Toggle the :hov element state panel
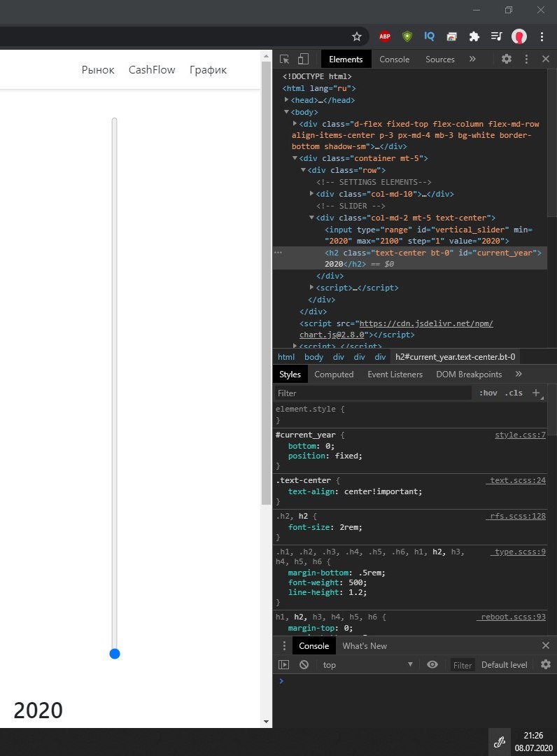 click(488, 393)
